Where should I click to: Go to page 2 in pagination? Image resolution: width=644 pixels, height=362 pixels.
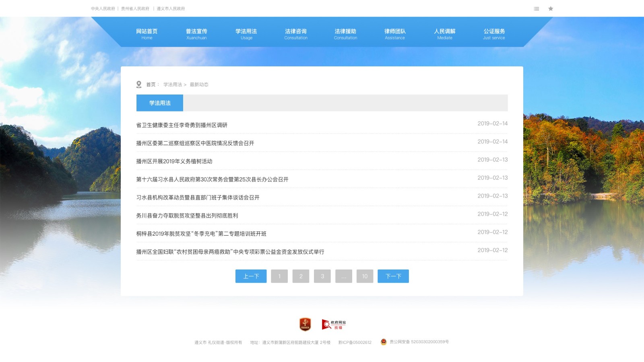coord(301,276)
